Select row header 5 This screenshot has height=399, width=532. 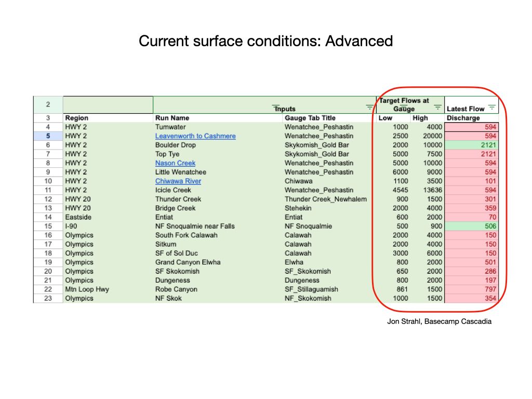point(48,136)
